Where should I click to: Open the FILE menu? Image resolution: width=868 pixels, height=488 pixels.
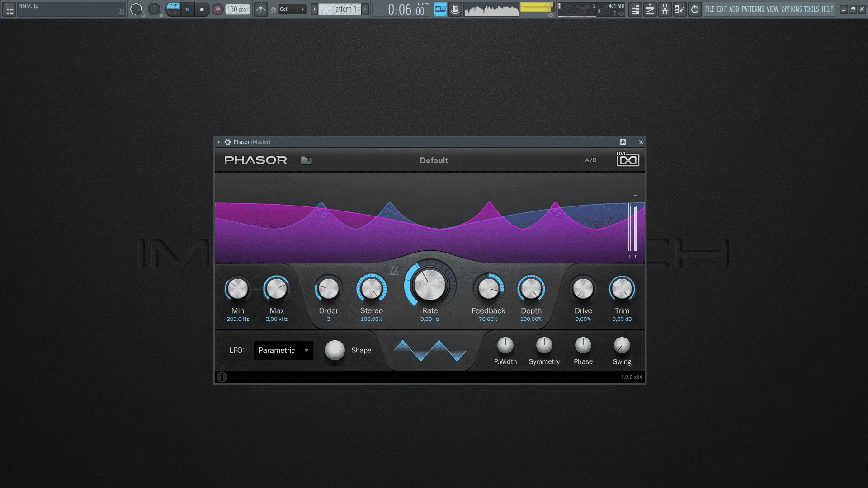710,9
